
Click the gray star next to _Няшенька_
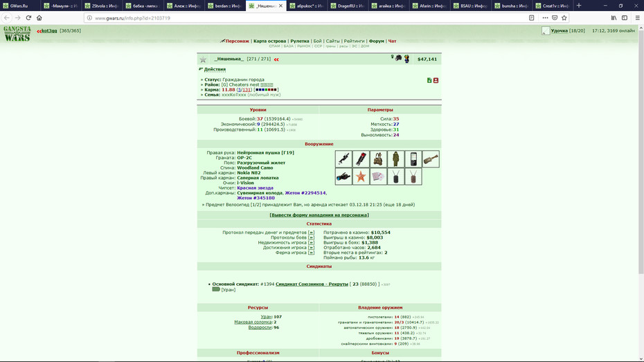coord(203,60)
